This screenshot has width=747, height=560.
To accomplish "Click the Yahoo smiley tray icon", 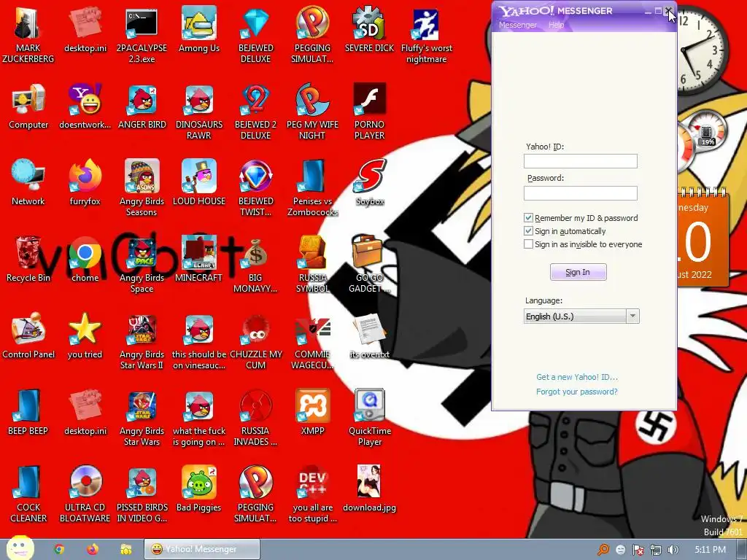I will pos(620,550).
